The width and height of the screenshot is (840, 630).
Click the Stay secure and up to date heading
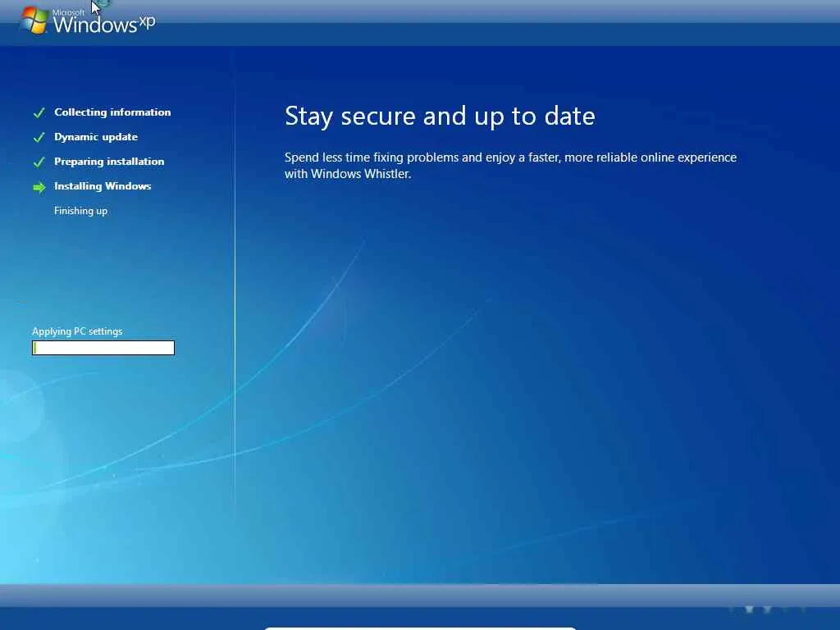point(440,116)
